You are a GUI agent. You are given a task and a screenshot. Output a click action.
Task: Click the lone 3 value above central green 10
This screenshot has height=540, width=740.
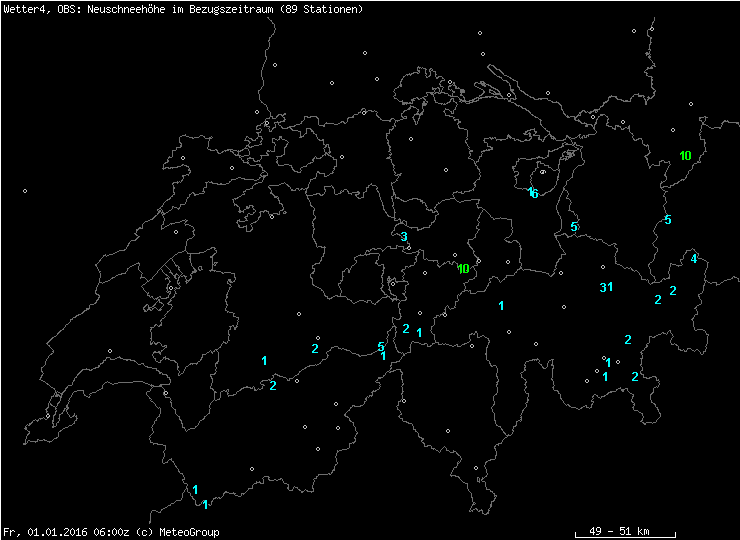(x=403, y=237)
